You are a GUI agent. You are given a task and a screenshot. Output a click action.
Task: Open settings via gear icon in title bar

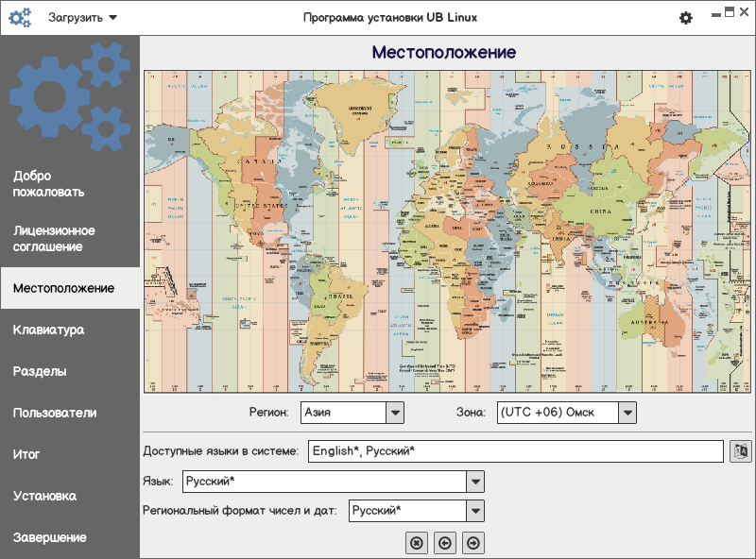click(x=686, y=18)
